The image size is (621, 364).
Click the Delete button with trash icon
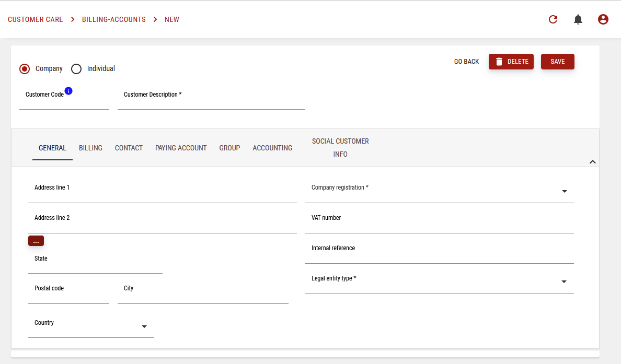tap(511, 62)
